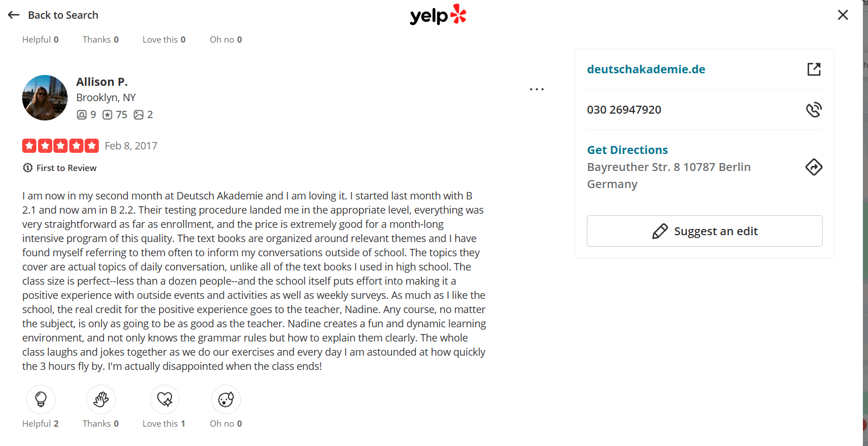The height and width of the screenshot is (446, 868).
Task: Click the directions arrow diamond icon
Action: 814,167
